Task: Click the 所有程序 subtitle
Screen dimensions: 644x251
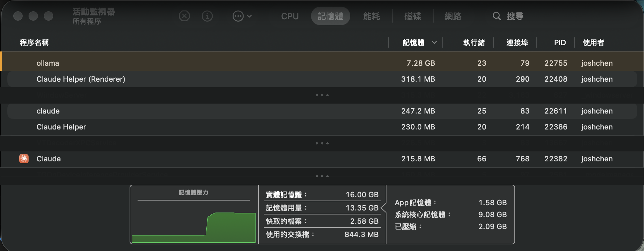Action: (87, 22)
